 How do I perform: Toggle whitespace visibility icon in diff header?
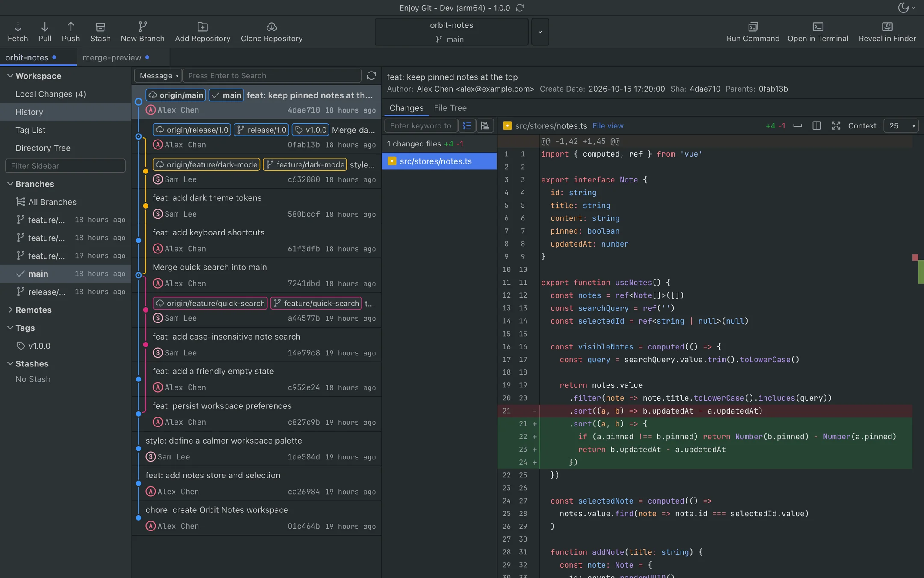pos(797,125)
